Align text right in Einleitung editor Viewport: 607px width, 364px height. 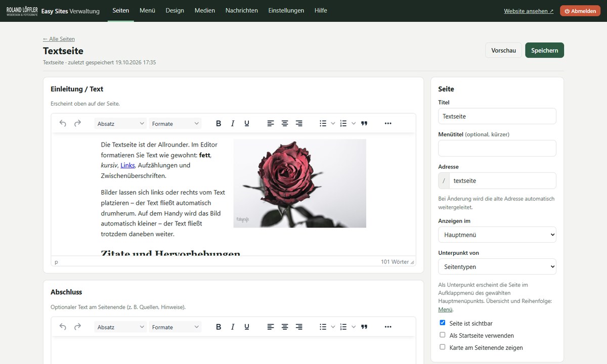click(299, 123)
